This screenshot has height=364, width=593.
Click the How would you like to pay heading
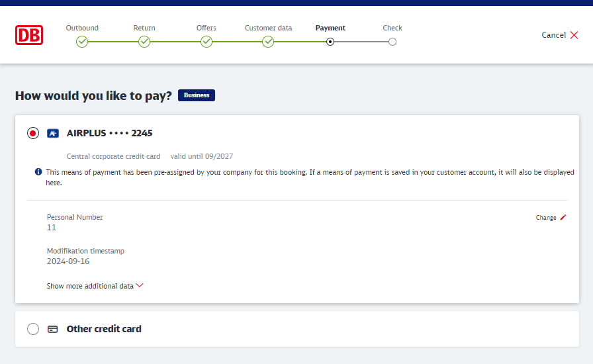[93, 96]
